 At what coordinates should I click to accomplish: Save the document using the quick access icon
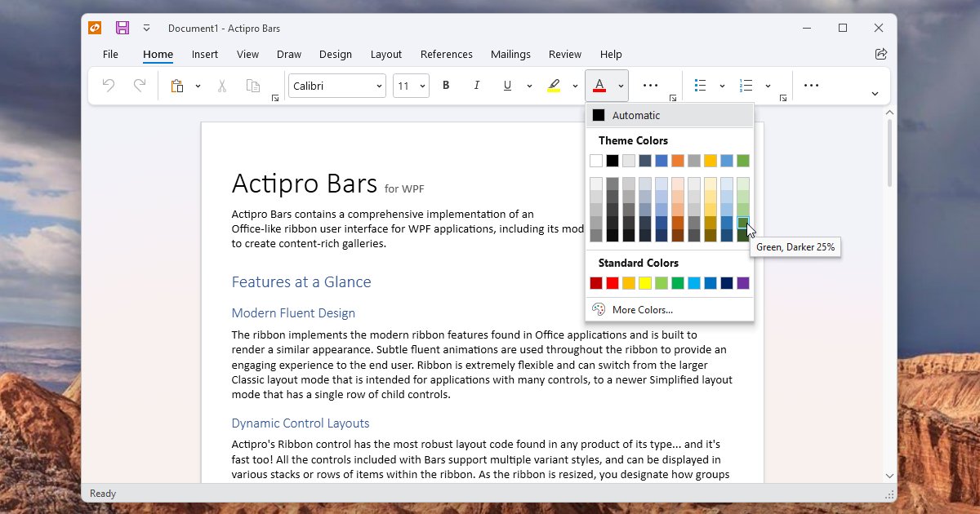click(x=122, y=28)
